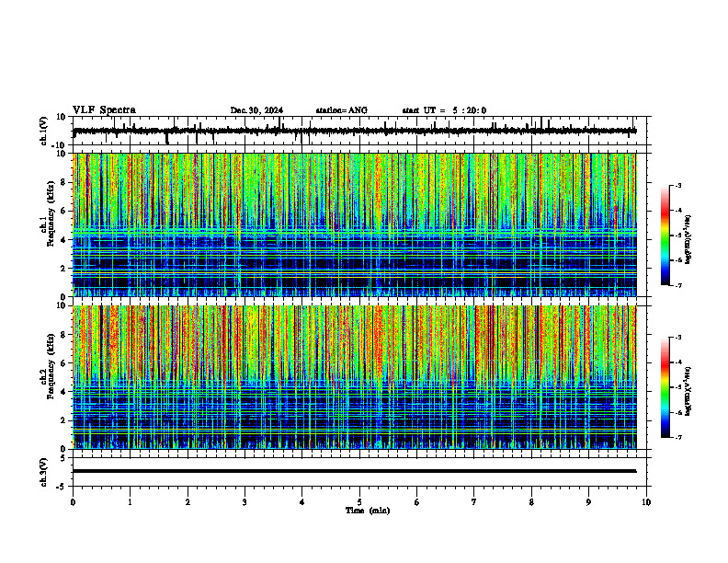Click time axis tick label "7"
The height and width of the screenshot is (563, 728).
click(474, 502)
